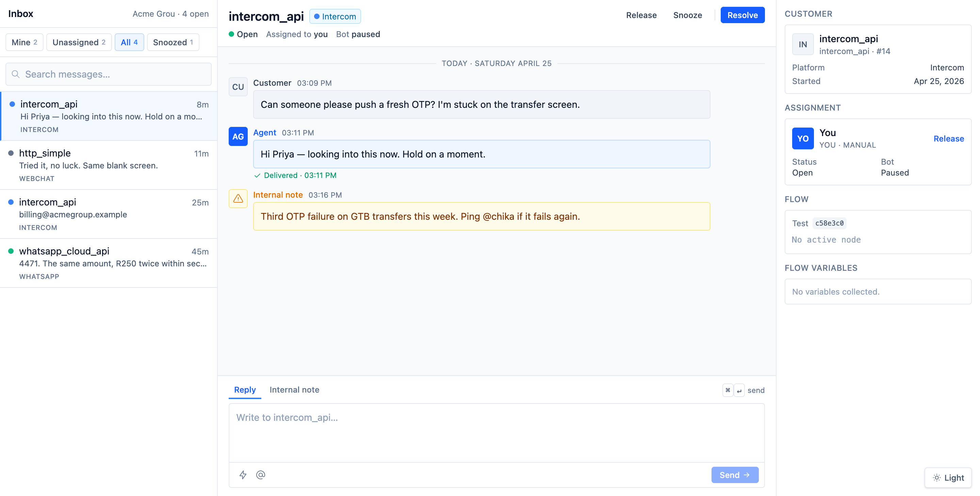Click 'YOU · MANUAL' assignment label

848,145
